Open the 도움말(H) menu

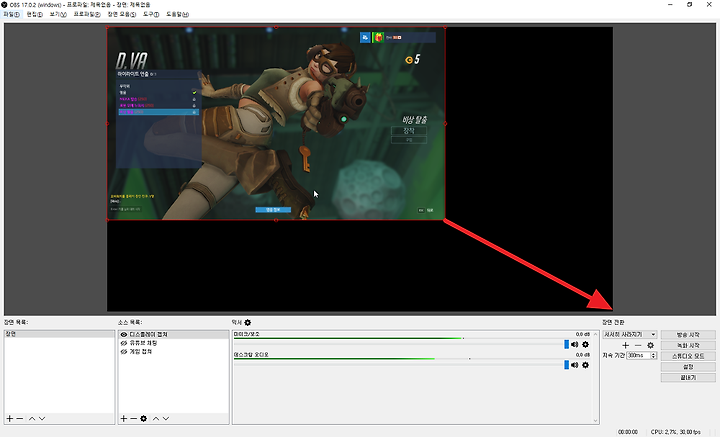pyautogui.click(x=177, y=14)
